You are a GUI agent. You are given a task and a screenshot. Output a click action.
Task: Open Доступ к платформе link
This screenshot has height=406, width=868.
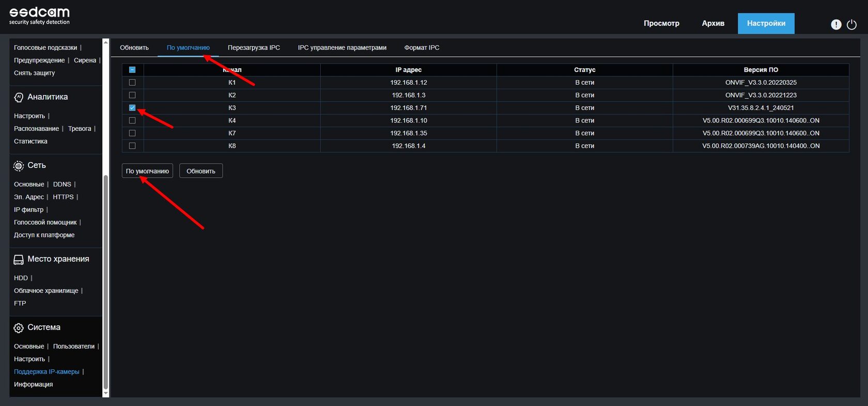click(44, 235)
